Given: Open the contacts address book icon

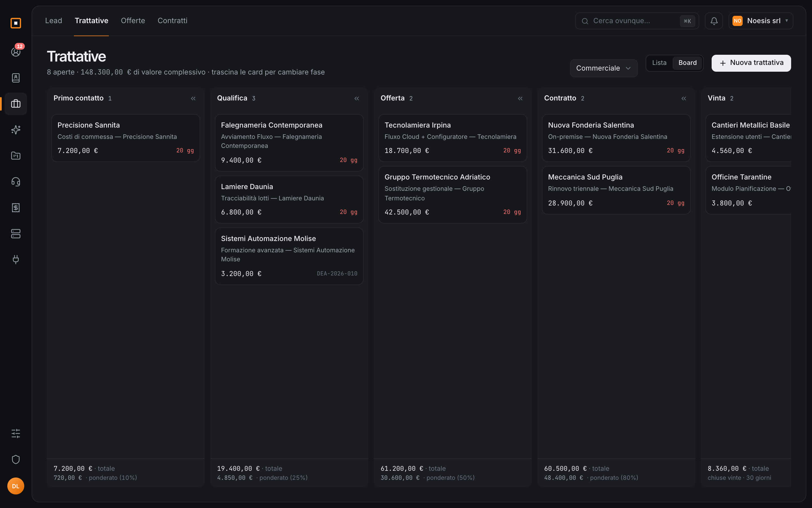Looking at the screenshot, I should (x=16, y=78).
